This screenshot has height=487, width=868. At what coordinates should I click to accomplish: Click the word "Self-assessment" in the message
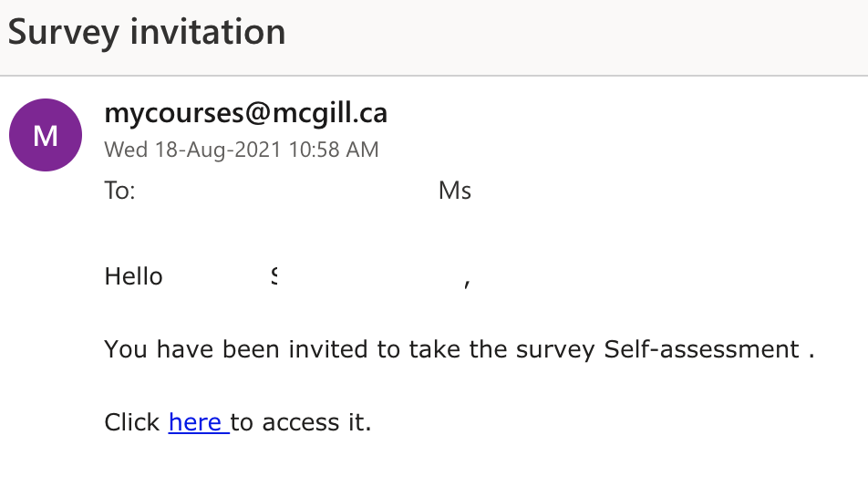[x=701, y=349]
